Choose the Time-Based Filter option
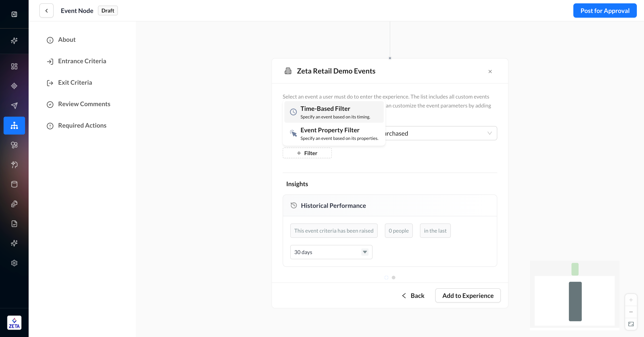 point(334,112)
